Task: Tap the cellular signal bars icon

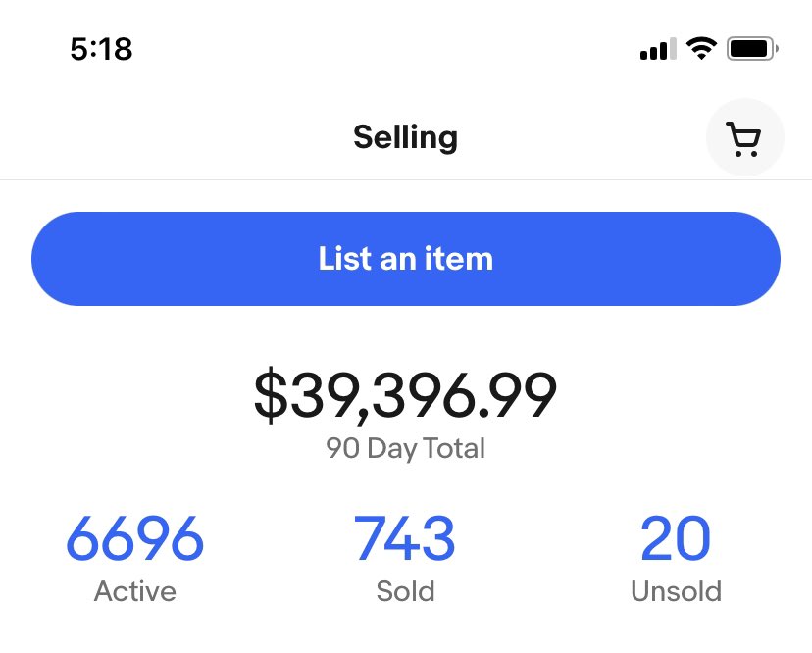Action: pos(658,49)
